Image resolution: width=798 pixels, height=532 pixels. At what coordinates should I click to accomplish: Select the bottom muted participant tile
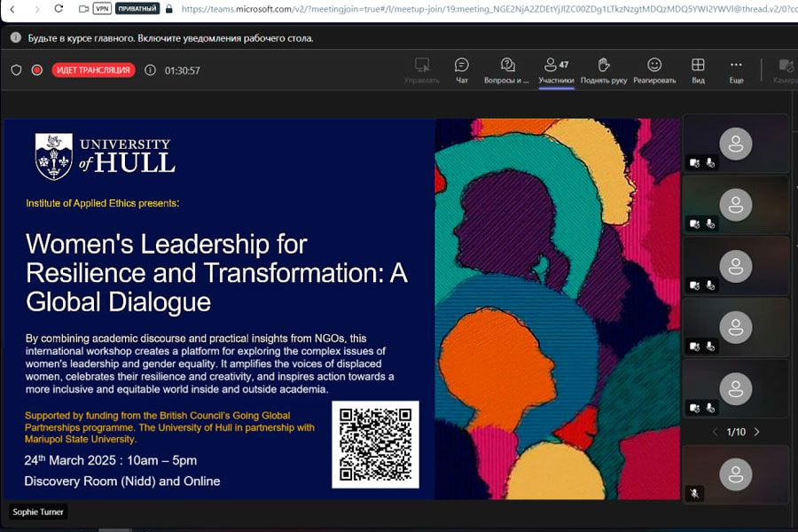tap(735, 474)
